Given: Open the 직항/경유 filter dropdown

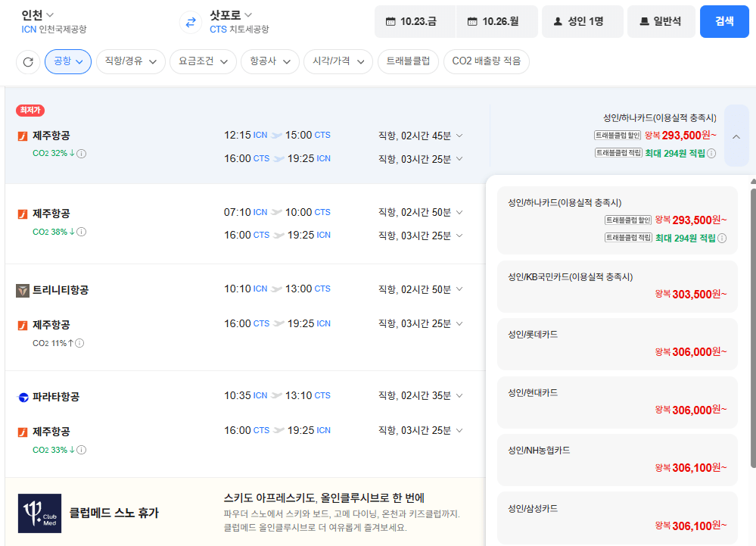Looking at the screenshot, I should [131, 62].
